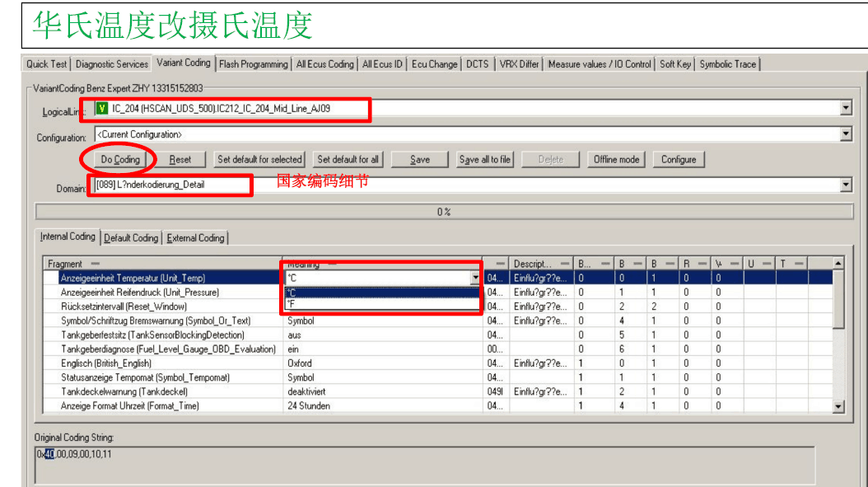Click the scroll down arrow of coding table

click(x=838, y=406)
